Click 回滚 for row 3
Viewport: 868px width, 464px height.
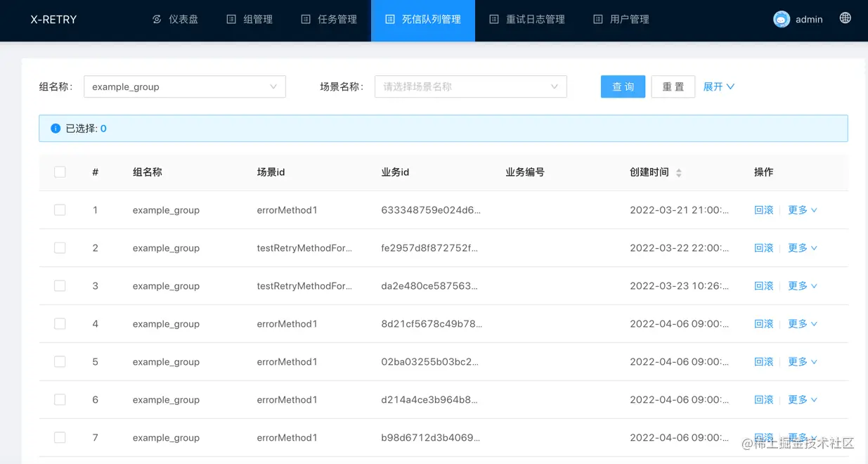point(763,286)
